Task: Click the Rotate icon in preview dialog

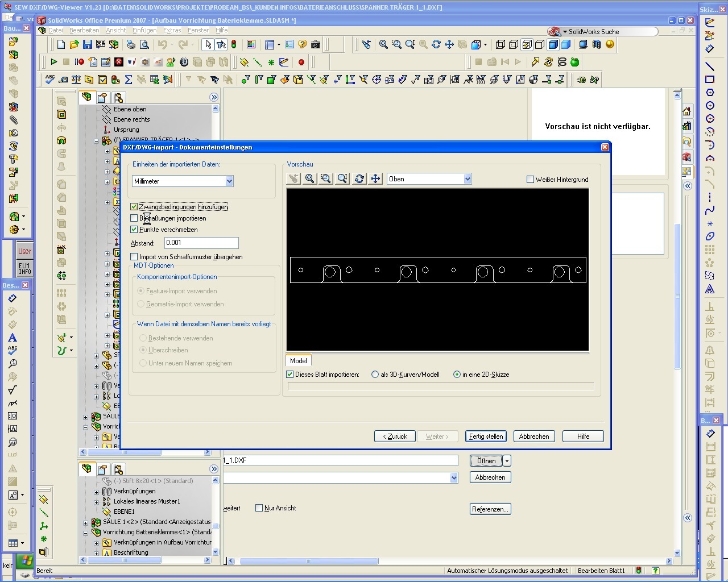Action: 359,178
